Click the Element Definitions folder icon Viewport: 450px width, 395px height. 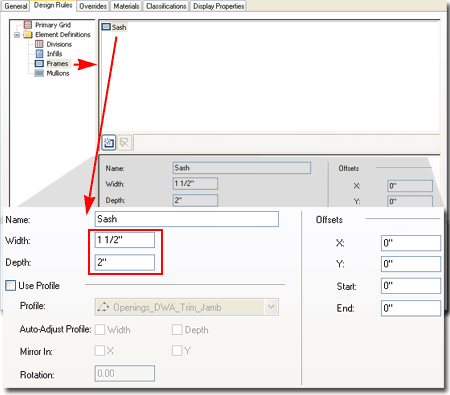[x=28, y=35]
